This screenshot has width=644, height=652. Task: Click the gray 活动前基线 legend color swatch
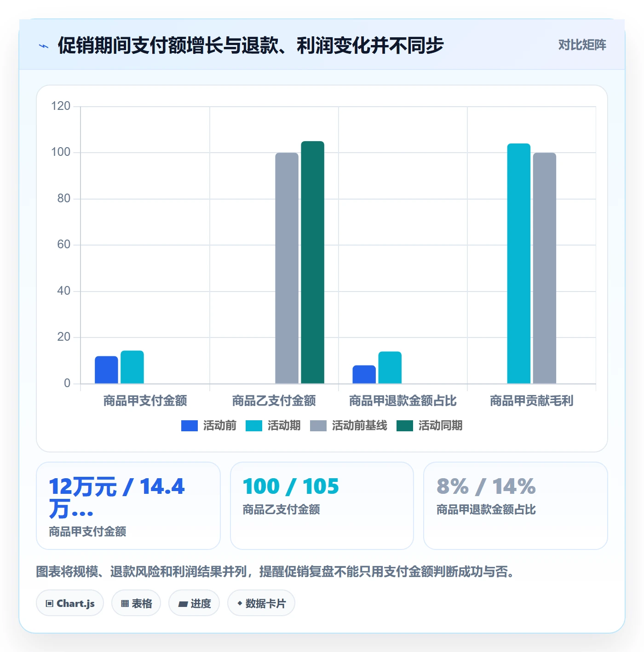coord(318,426)
